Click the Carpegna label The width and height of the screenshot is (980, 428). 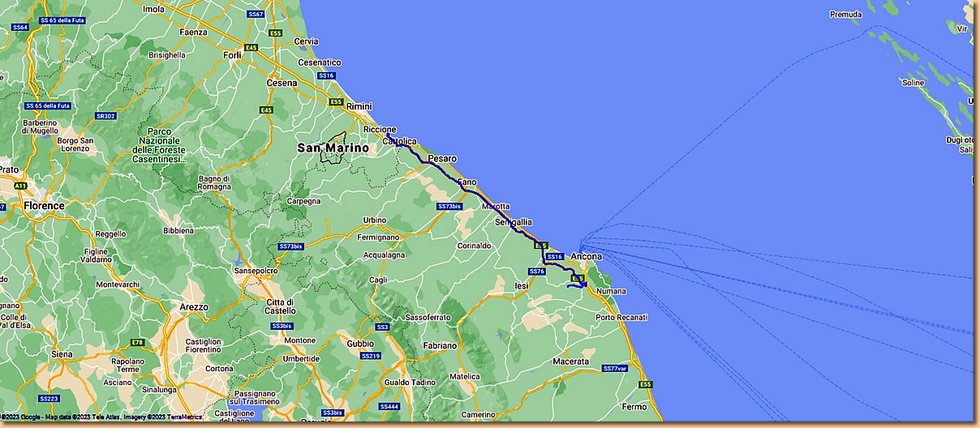pos(303,200)
